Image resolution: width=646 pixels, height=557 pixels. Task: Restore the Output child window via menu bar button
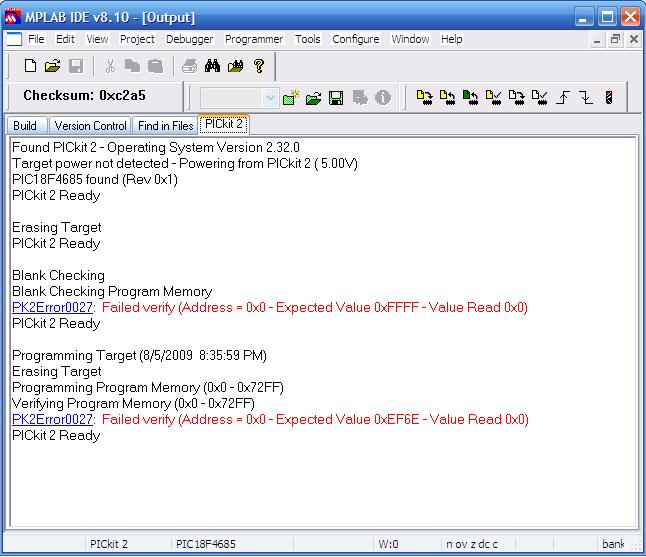click(615, 39)
